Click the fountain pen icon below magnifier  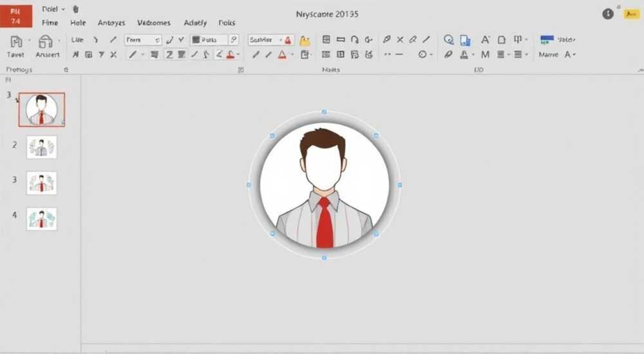448,54
